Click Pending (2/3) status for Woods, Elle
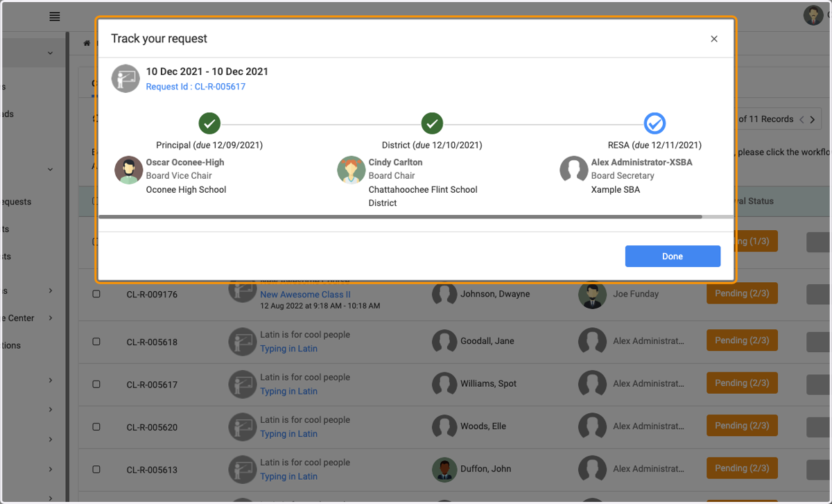This screenshot has height=504, width=832. (x=742, y=426)
